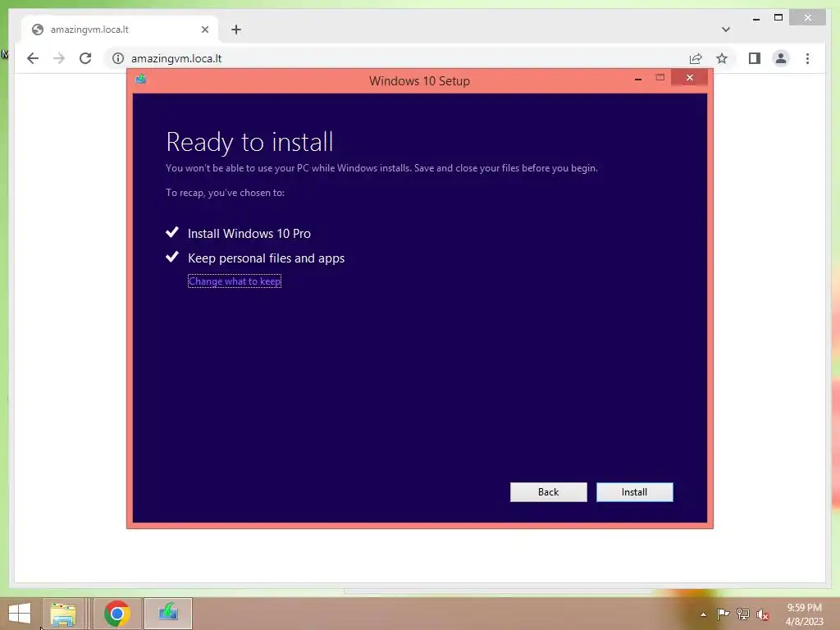Open Chrome profile avatar menu
This screenshot has width=840, height=630.
click(x=781, y=58)
